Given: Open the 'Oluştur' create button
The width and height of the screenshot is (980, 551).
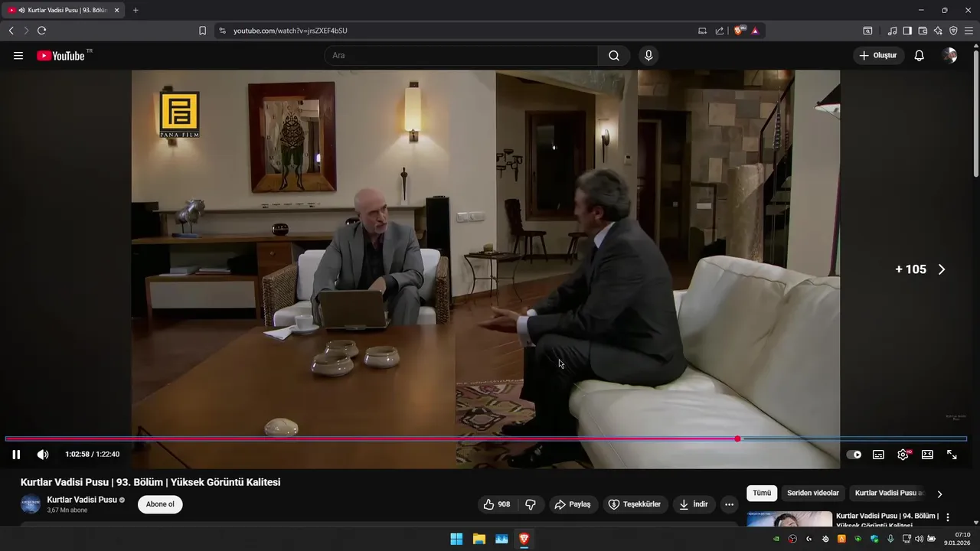Looking at the screenshot, I should tap(878, 56).
